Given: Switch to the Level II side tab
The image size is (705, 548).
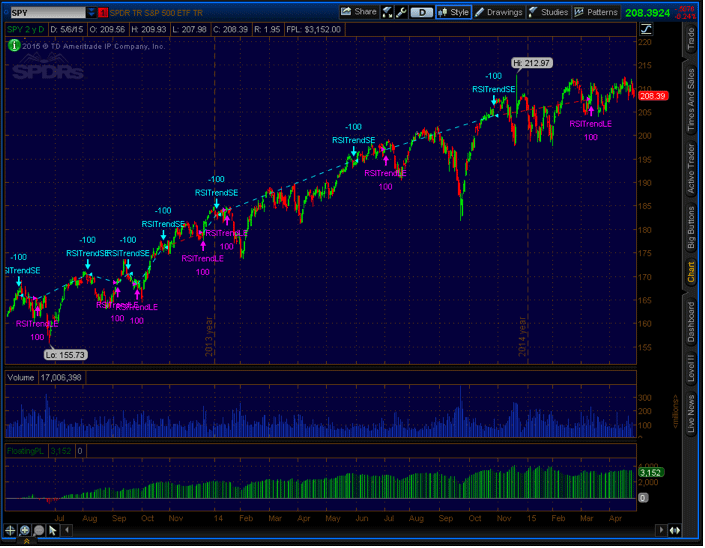Looking at the screenshot, I should 691,368.
